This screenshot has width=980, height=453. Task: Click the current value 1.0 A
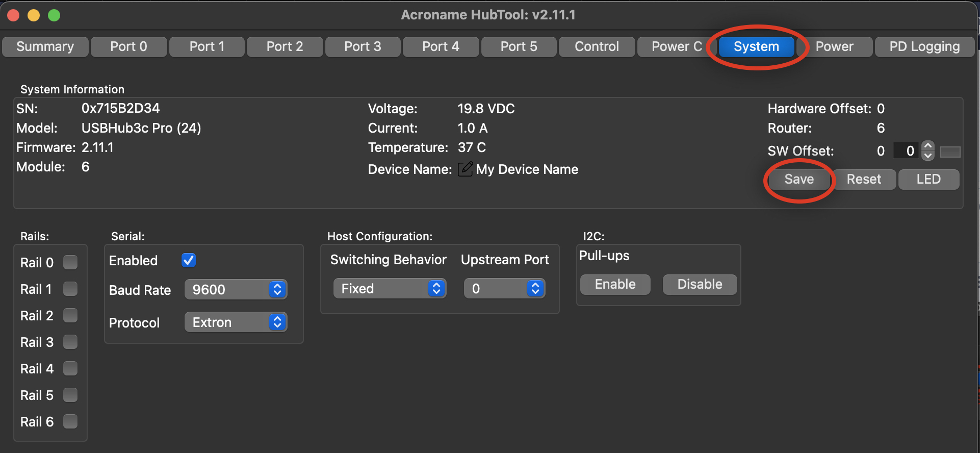473,128
